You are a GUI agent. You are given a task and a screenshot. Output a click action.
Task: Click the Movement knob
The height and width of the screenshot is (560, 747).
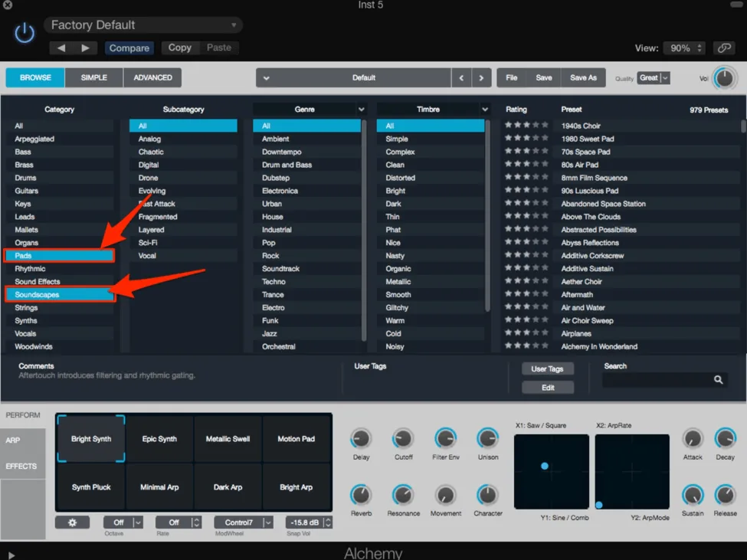pos(445,495)
